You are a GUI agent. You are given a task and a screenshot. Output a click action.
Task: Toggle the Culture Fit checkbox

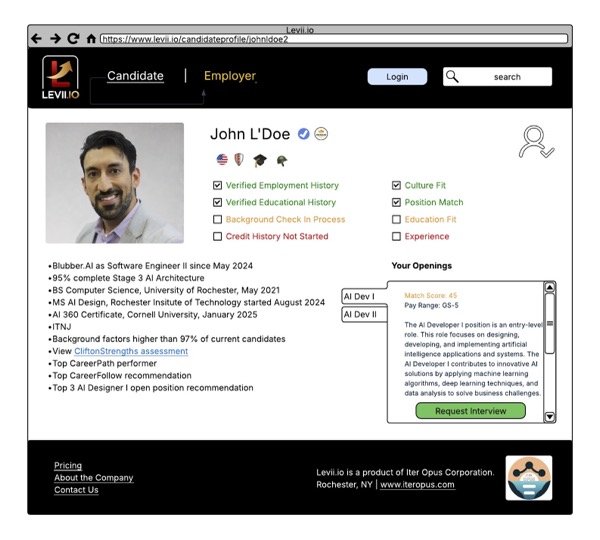point(396,186)
